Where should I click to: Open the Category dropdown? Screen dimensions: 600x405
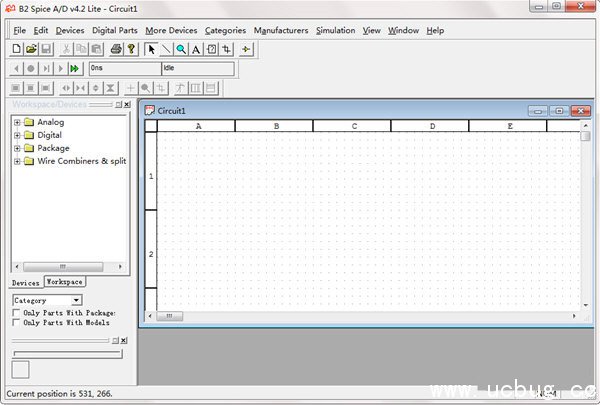(x=77, y=300)
